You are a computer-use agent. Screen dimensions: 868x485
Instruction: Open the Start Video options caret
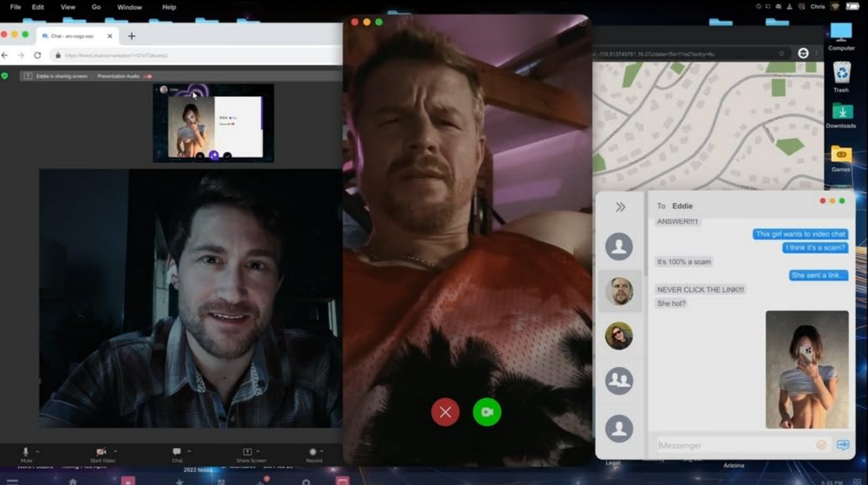pyautogui.click(x=115, y=451)
